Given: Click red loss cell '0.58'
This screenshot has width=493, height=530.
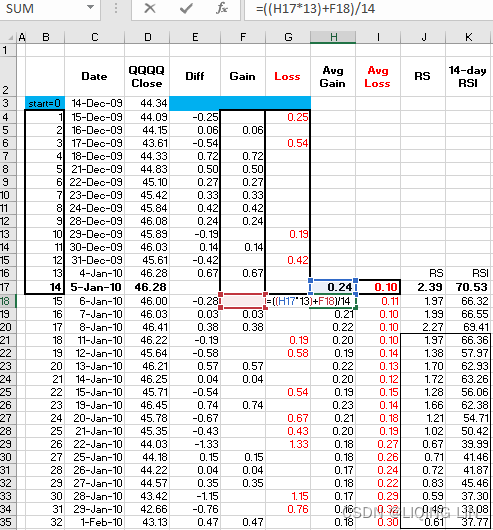Looking at the screenshot, I should click(x=288, y=353).
